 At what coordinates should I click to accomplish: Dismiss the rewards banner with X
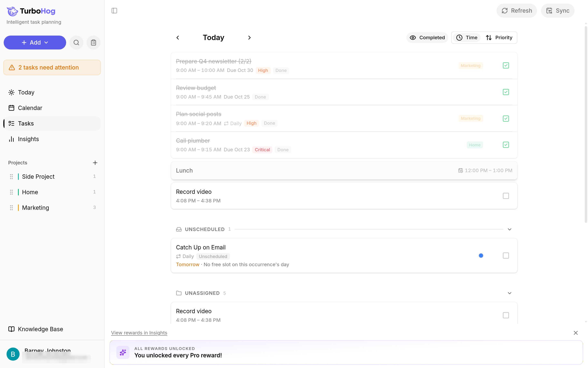coord(576,333)
